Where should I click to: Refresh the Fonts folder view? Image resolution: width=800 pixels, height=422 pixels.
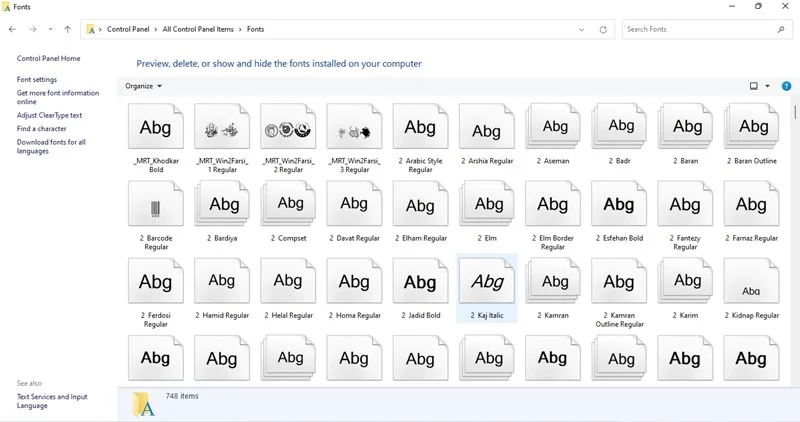(x=603, y=30)
